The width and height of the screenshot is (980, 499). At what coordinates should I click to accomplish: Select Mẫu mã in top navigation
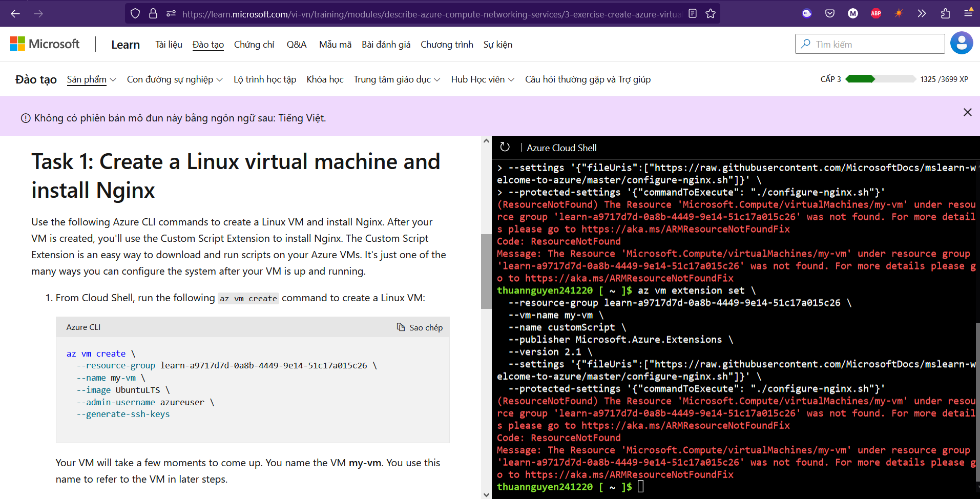(x=335, y=45)
